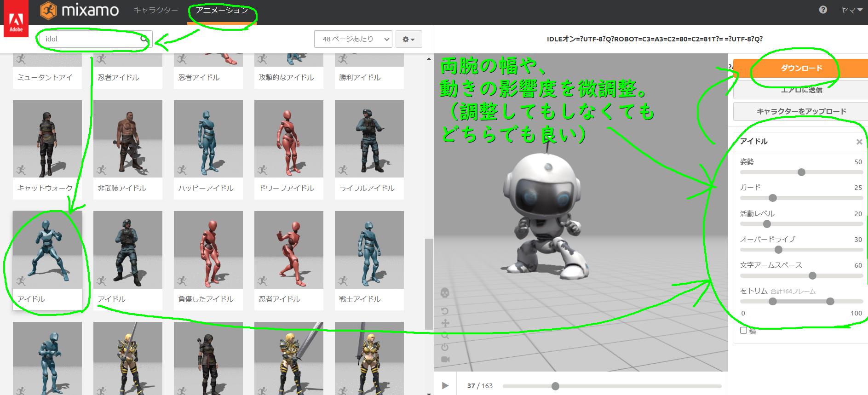
Task: Click the ミュータントアイ label
Action: [x=45, y=77]
